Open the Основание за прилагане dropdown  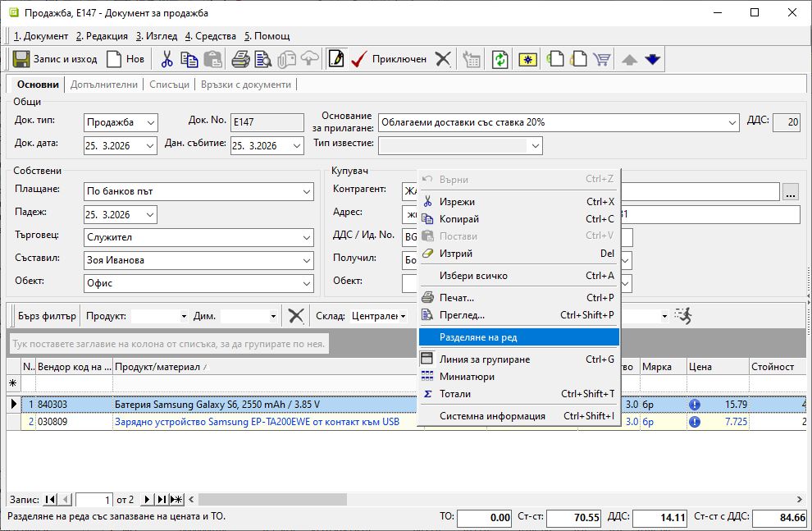pyautogui.click(x=732, y=122)
